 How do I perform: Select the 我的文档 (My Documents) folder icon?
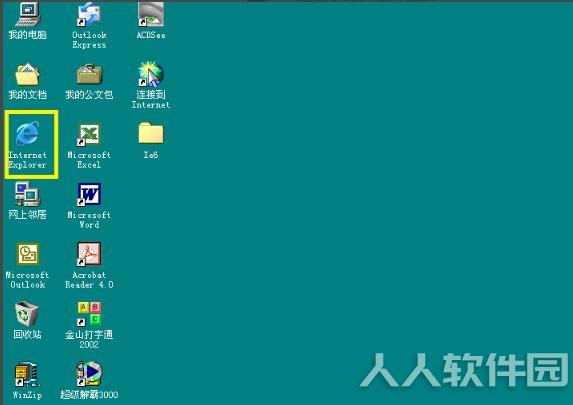coord(28,75)
